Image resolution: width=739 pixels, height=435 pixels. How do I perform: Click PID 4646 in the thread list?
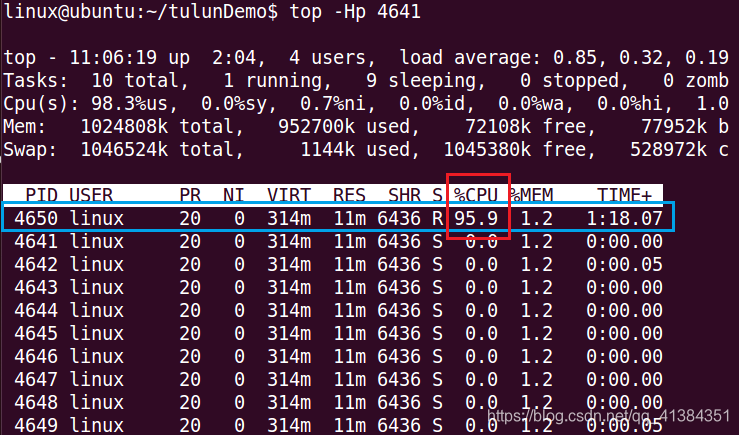point(36,356)
